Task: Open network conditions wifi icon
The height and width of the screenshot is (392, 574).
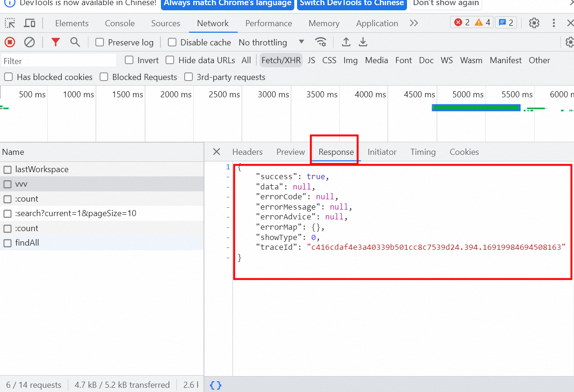Action: pos(320,42)
